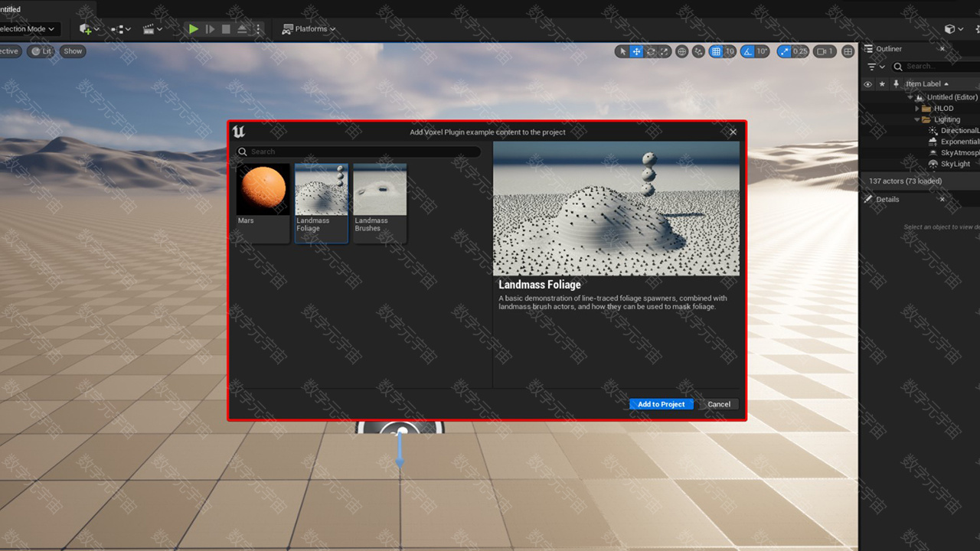Viewport: 980px width, 551px height.
Task: Toggle Outliner visibility eye column header
Action: (x=867, y=84)
